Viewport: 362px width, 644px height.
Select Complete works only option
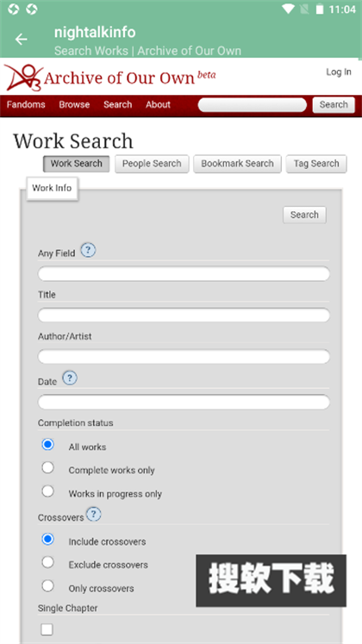click(x=48, y=467)
